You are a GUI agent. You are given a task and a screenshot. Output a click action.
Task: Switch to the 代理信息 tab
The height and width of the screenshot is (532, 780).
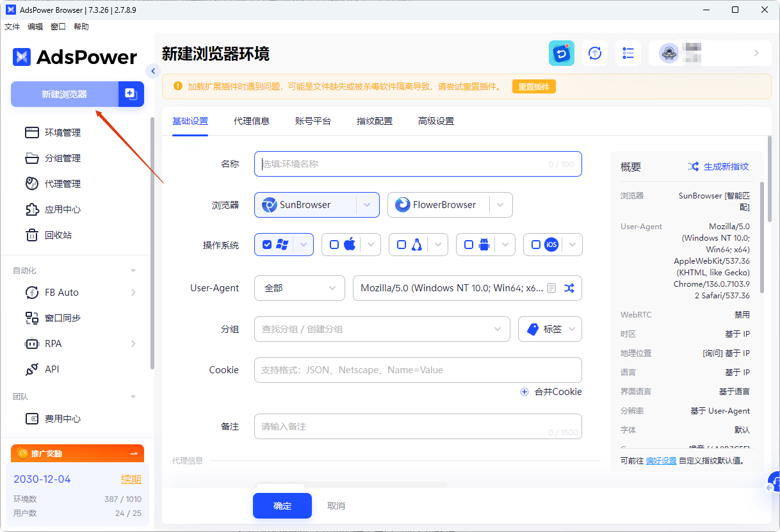tap(252, 121)
